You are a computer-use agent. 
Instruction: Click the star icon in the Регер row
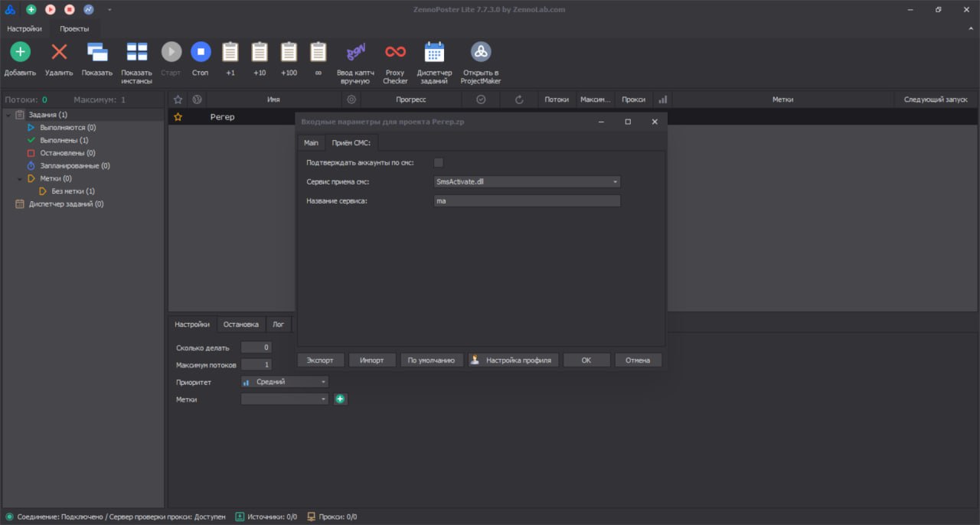(178, 117)
